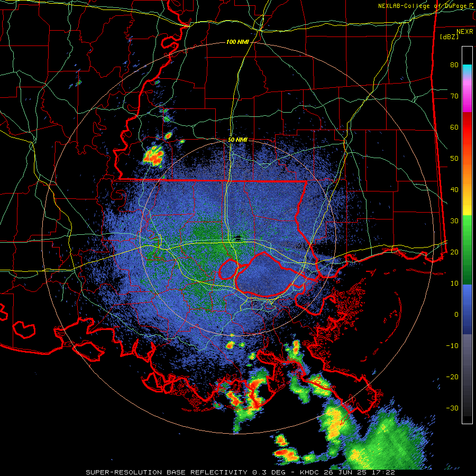Image resolution: width=476 pixels, height=476 pixels.
Task: Click the 0 value on the dBZ scale
Action: point(456,315)
